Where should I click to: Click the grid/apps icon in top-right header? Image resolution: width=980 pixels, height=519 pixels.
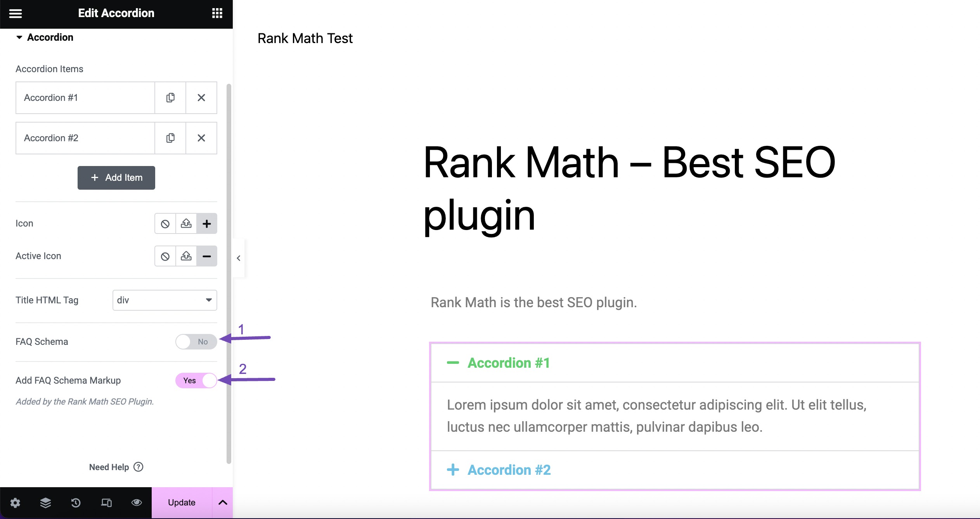click(x=217, y=13)
